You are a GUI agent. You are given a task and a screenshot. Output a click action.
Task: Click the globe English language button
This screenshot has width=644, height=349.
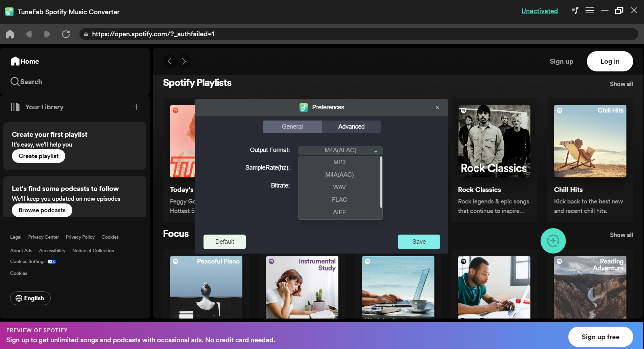pyautogui.click(x=30, y=298)
